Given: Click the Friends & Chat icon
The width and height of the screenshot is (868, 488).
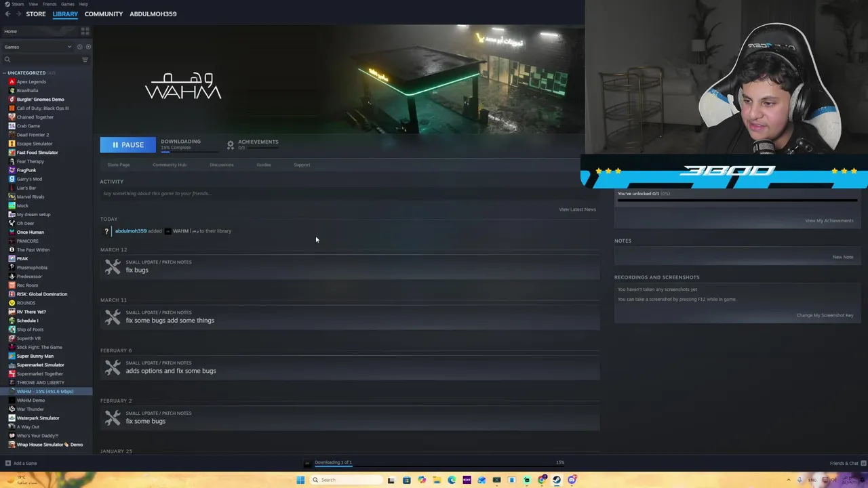Looking at the screenshot, I should (863, 464).
